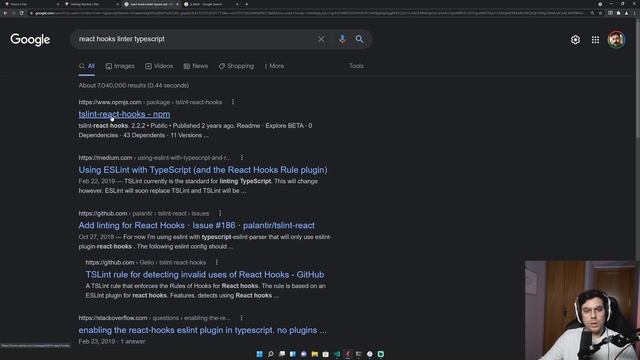Open options dots for npmjs.com result
This screenshot has height=360, width=640.
tap(233, 102)
